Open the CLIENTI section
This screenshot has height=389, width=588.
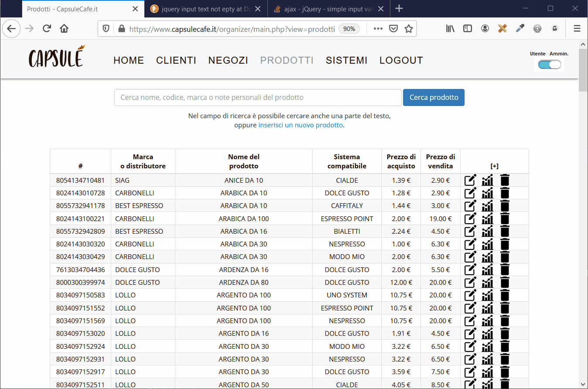[176, 61]
